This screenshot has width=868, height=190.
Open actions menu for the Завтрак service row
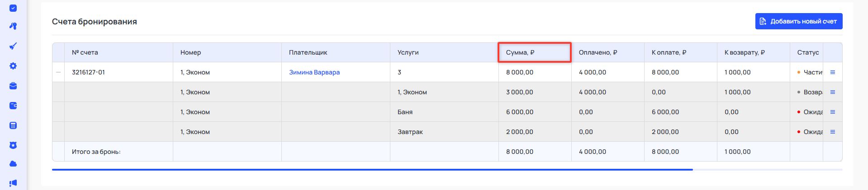832,132
